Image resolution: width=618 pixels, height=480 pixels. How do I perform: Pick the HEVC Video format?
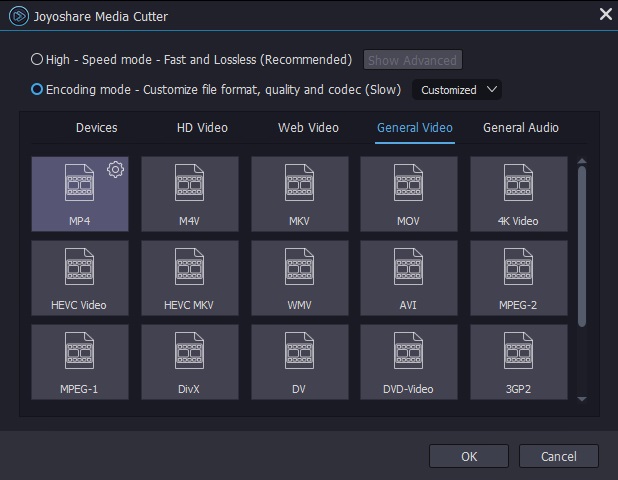click(80, 277)
